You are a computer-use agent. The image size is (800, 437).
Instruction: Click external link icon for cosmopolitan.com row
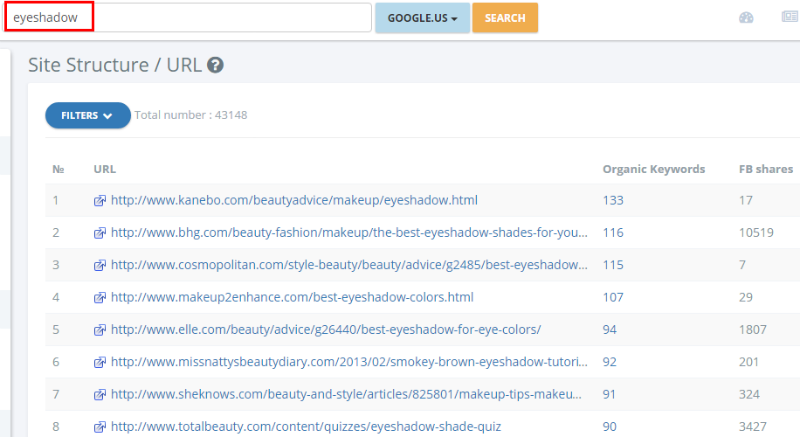click(100, 265)
